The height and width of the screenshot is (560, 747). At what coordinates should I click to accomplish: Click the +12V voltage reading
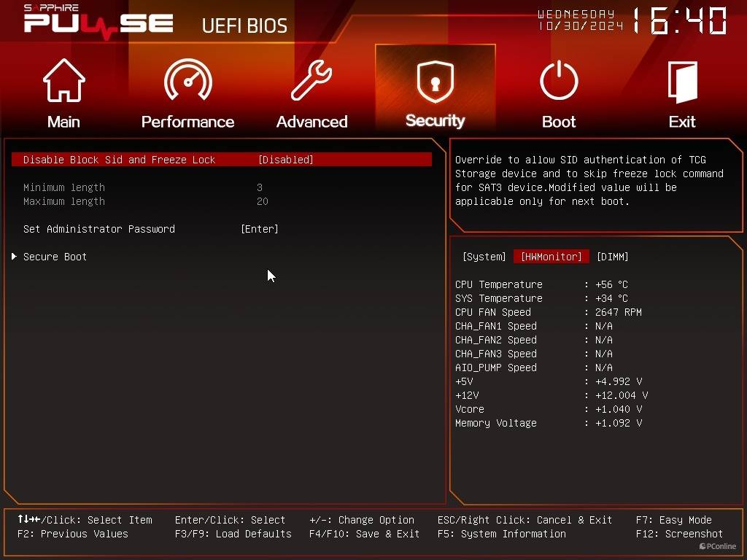pyautogui.click(x=622, y=395)
